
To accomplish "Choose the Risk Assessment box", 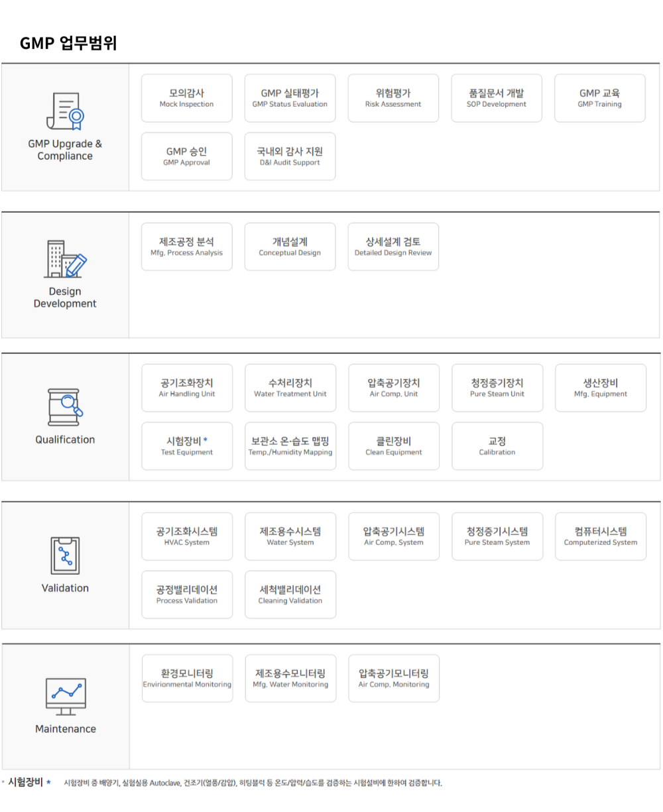I will 393,98.
